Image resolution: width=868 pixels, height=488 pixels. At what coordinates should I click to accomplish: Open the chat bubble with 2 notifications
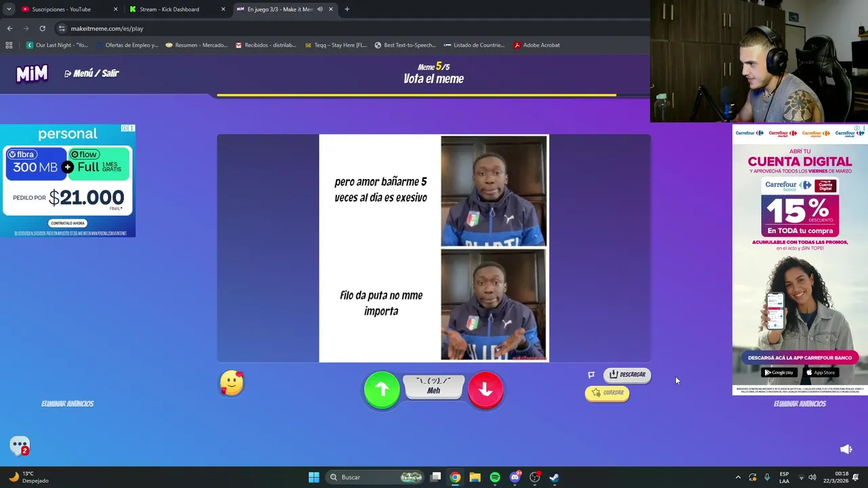[20, 445]
